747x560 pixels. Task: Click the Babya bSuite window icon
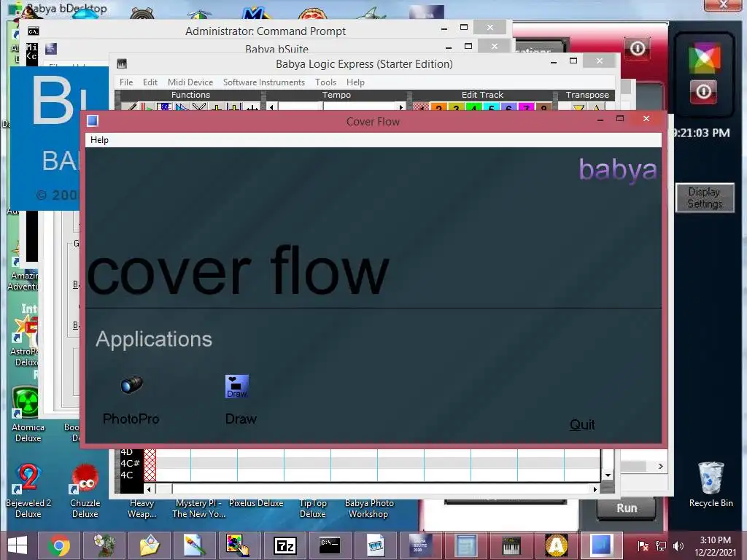pyautogui.click(x=51, y=49)
